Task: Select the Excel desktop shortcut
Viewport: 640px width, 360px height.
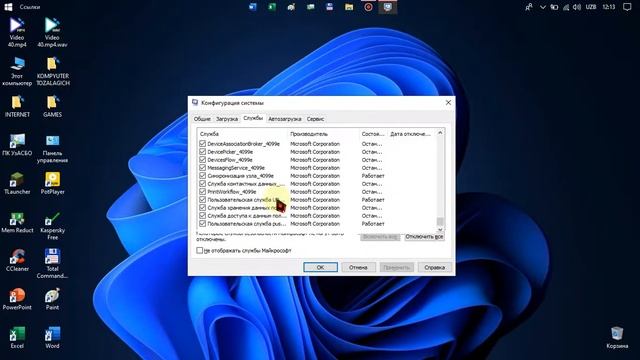Action: (17, 338)
